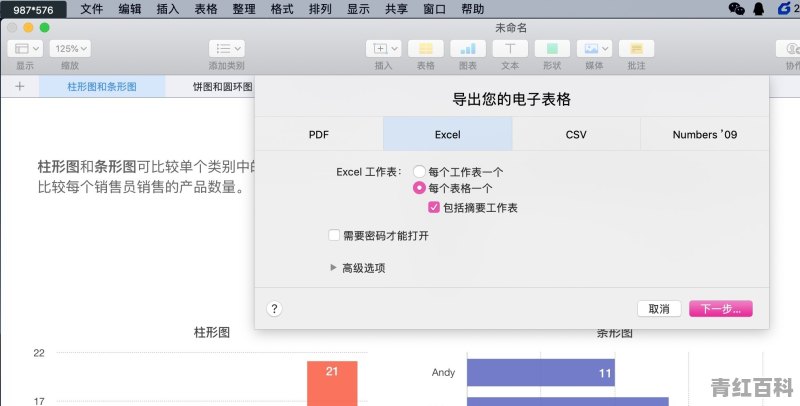Open the 共享 menu
800x406 pixels.
(396, 9)
